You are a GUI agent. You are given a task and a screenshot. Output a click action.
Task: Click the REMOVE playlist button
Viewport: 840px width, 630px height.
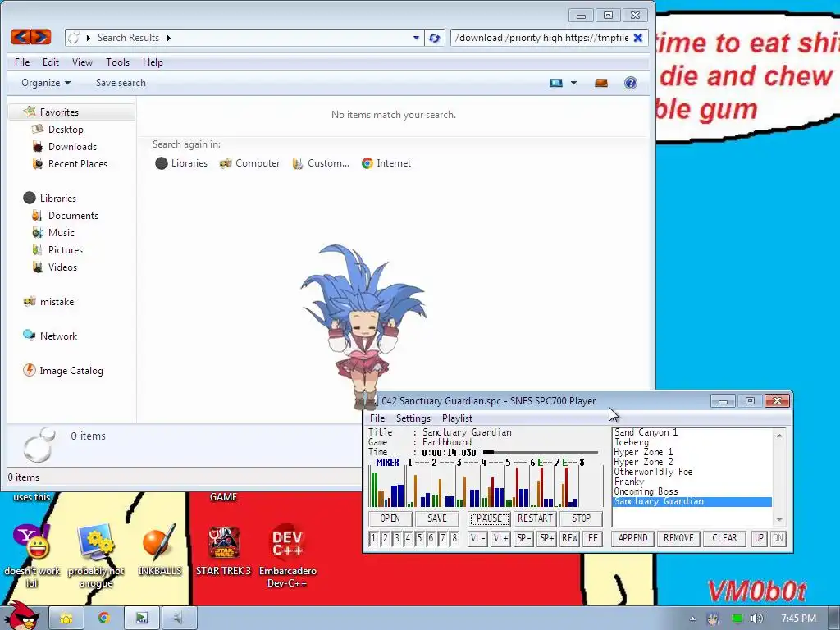coord(678,538)
